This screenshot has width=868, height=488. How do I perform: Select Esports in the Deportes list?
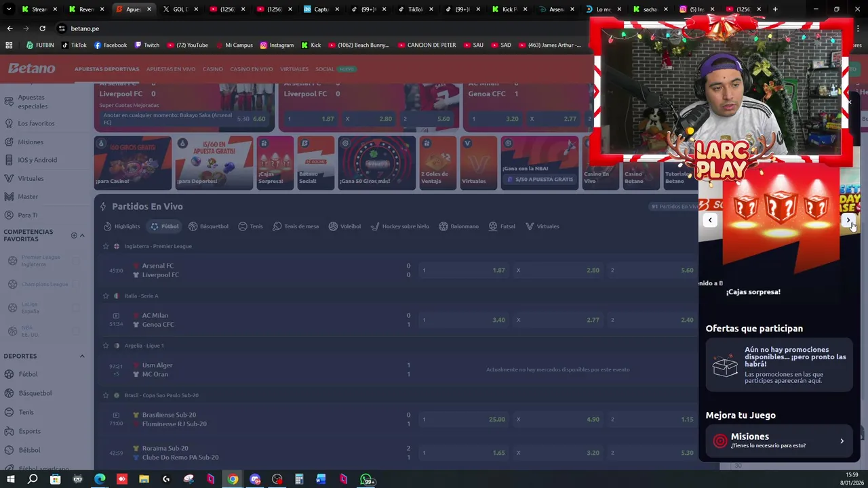coord(29,431)
